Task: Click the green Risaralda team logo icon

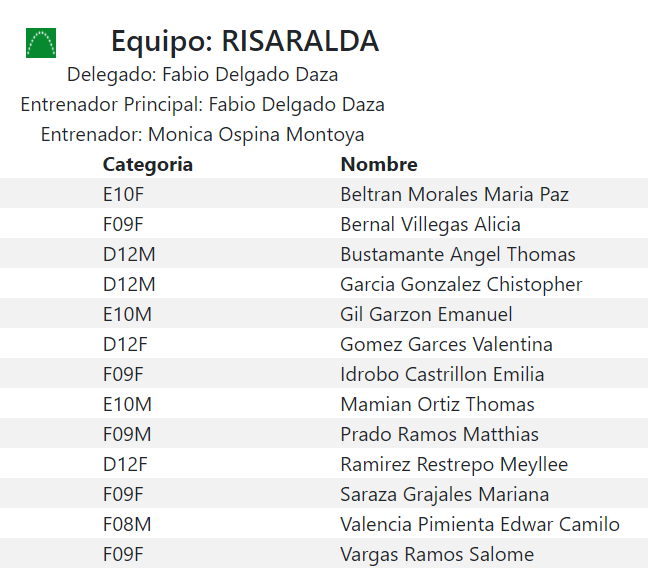Action: click(40, 43)
